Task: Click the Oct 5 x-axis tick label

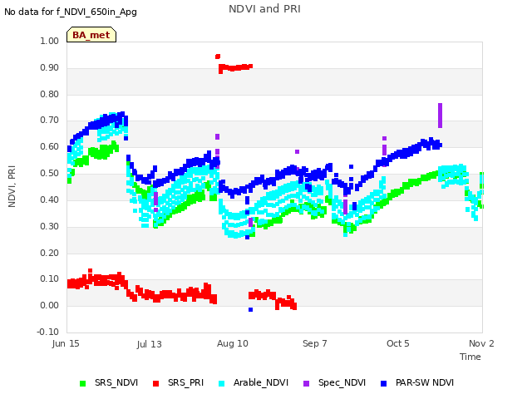Action: click(x=398, y=343)
